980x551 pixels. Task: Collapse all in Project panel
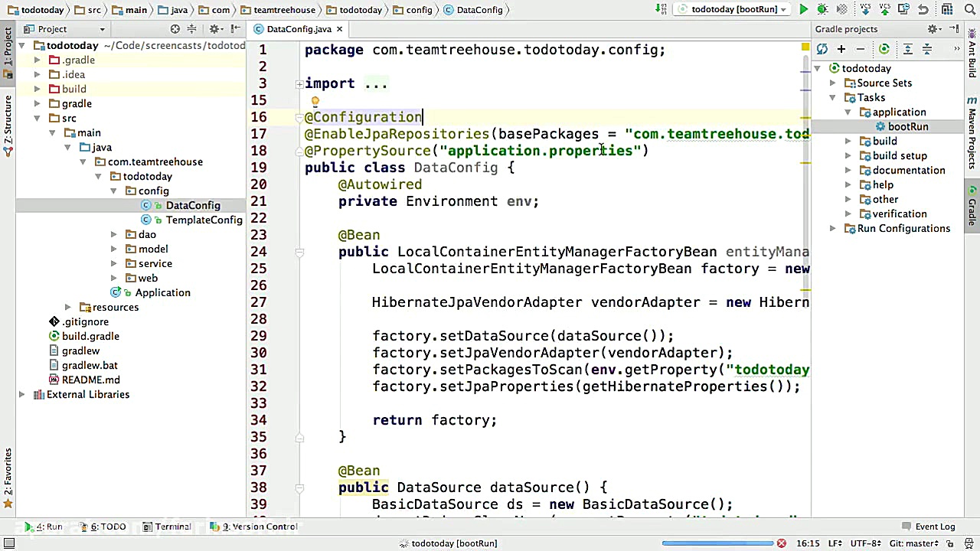(x=191, y=29)
